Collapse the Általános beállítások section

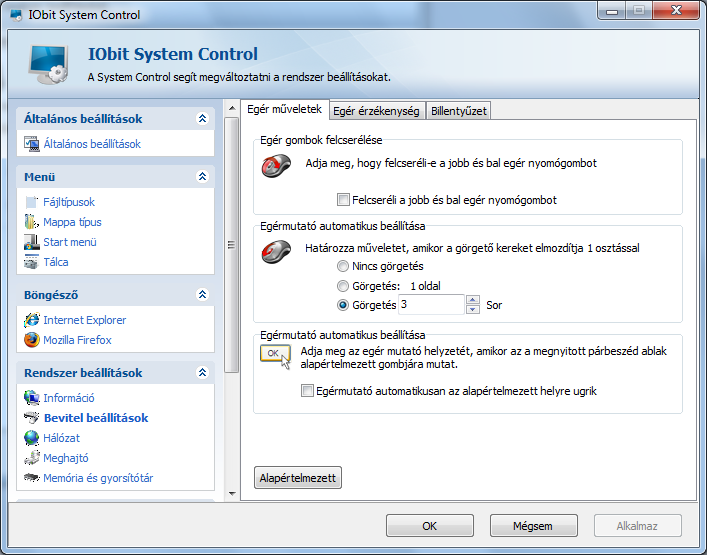[202, 119]
